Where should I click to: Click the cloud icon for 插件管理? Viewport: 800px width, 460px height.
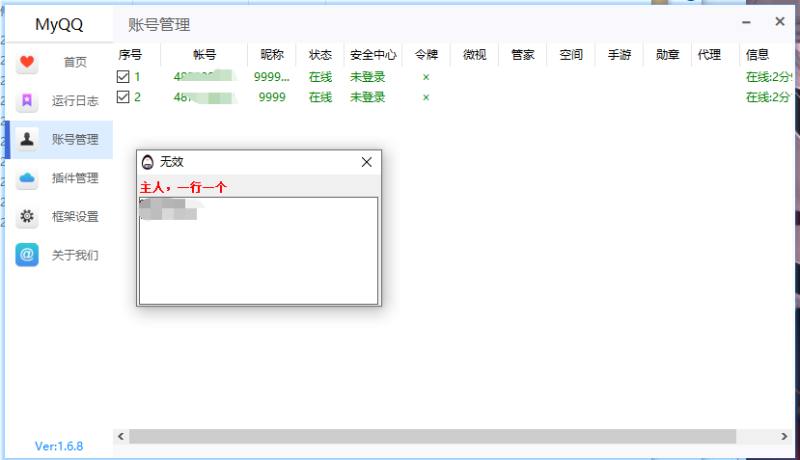pos(27,178)
